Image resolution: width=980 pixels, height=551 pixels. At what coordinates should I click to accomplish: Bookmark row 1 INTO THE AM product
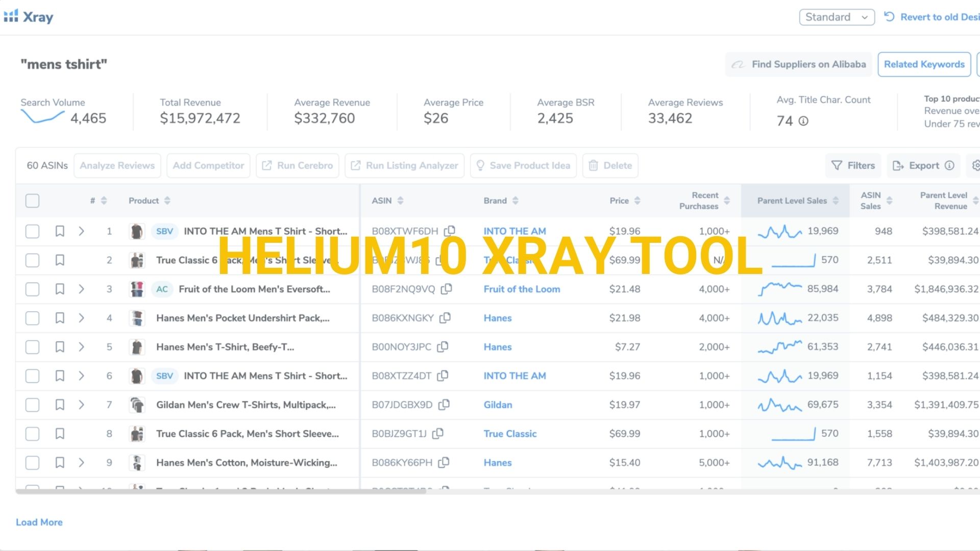[60, 231]
